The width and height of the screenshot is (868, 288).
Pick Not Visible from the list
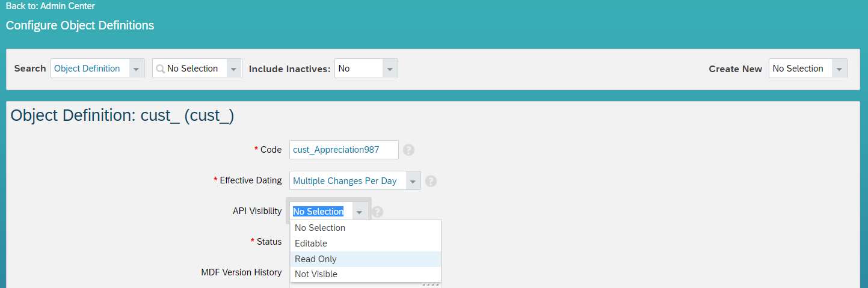click(316, 274)
